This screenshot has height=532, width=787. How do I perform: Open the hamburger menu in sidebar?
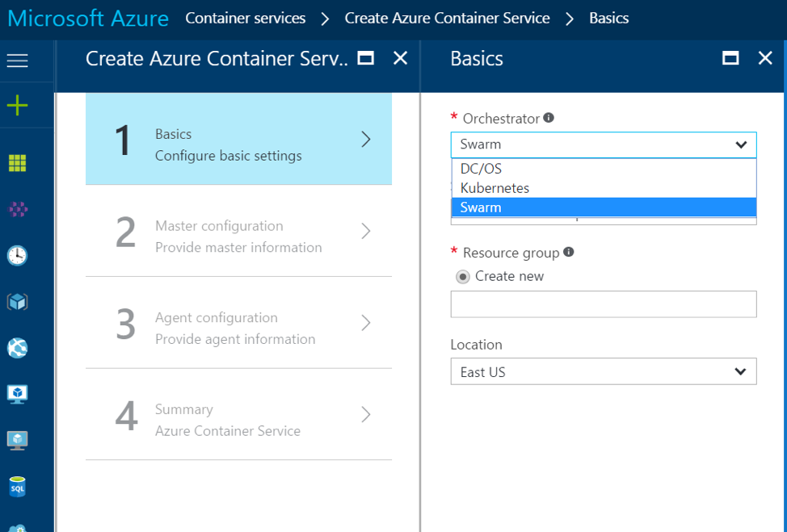[17, 61]
